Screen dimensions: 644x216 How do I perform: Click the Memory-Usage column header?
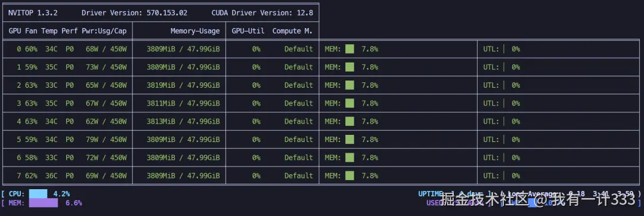pyautogui.click(x=195, y=31)
